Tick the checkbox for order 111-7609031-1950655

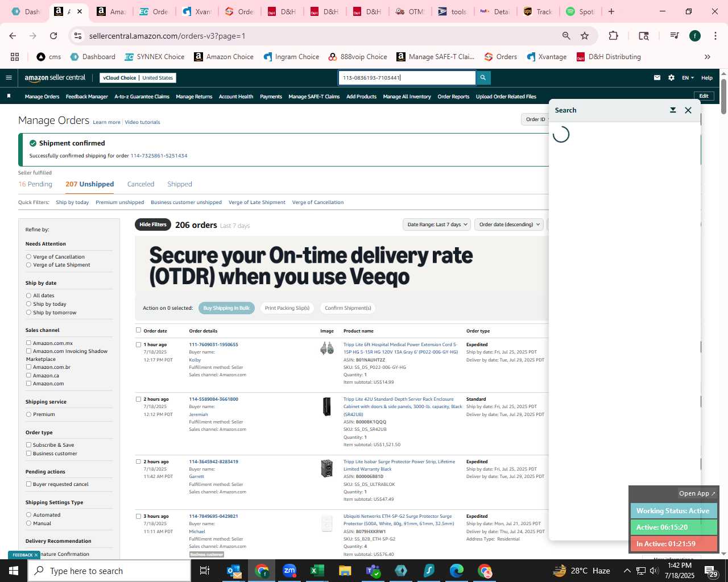pos(138,344)
